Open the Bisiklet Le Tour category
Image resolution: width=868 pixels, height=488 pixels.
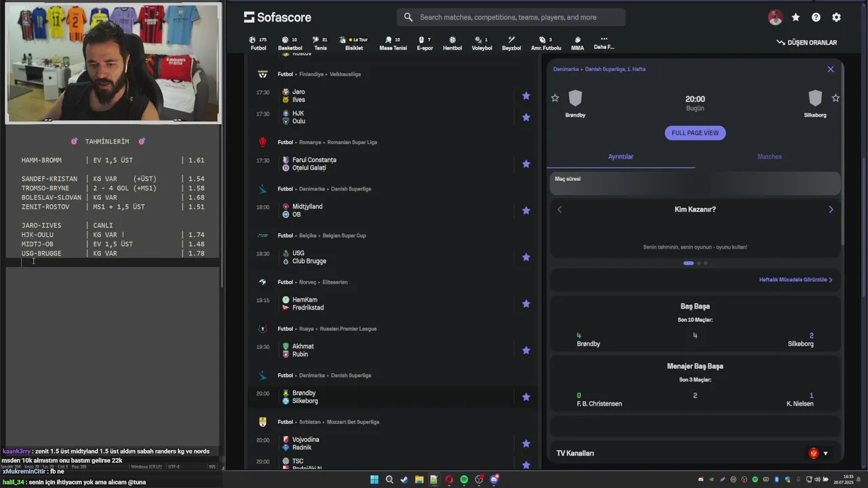pyautogui.click(x=354, y=43)
